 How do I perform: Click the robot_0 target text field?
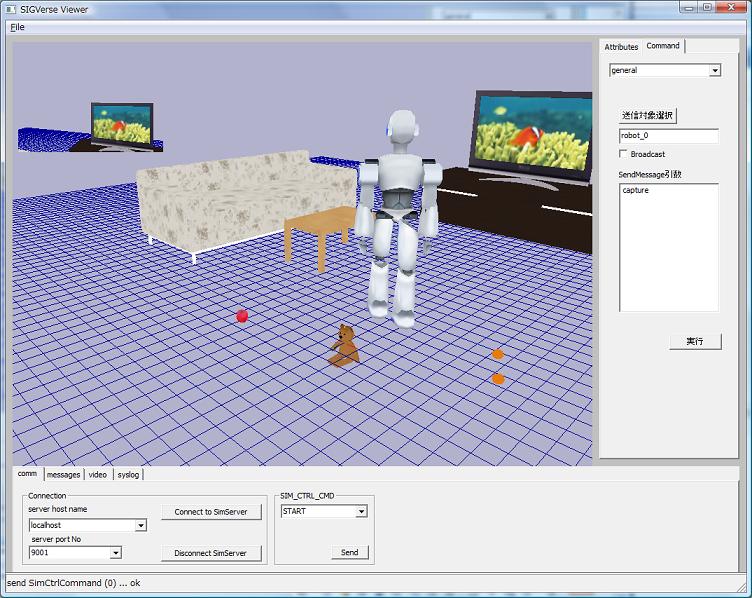(x=668, y=136)
